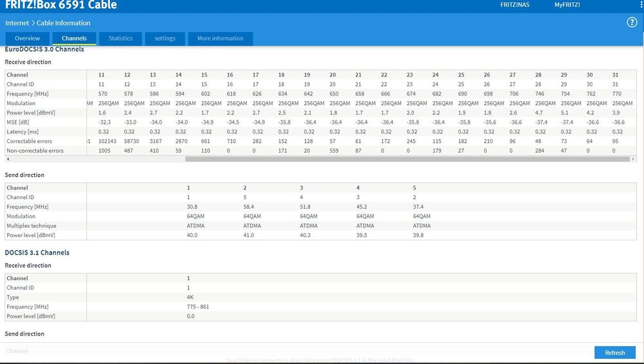Open the Statistics tab
This screenshot has height=364, width=644.
(x=121, y=38)
